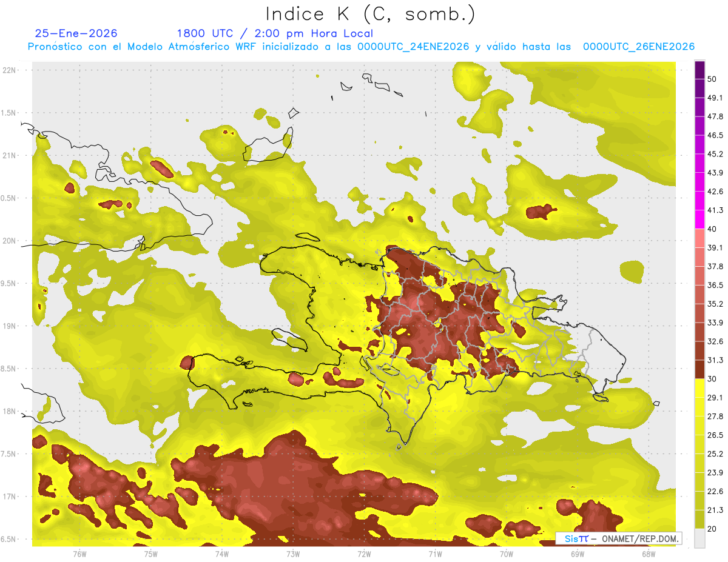This screenshot has height=562, width=728.
Task: Click the color scale value 36.5
Action: (x=715, y=285)
